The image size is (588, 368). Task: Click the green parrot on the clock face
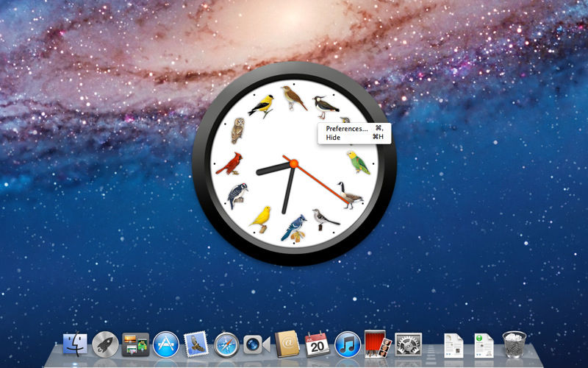coord(358,162)
